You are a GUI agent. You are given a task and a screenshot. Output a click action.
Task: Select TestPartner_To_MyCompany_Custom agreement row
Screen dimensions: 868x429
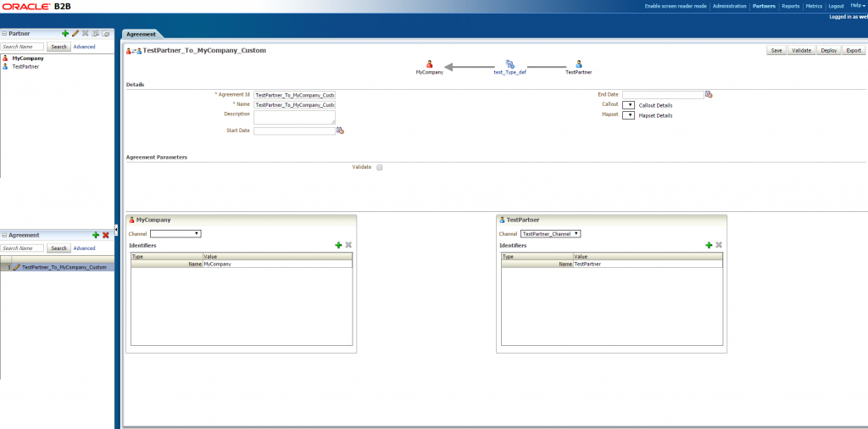coord(58,267)
